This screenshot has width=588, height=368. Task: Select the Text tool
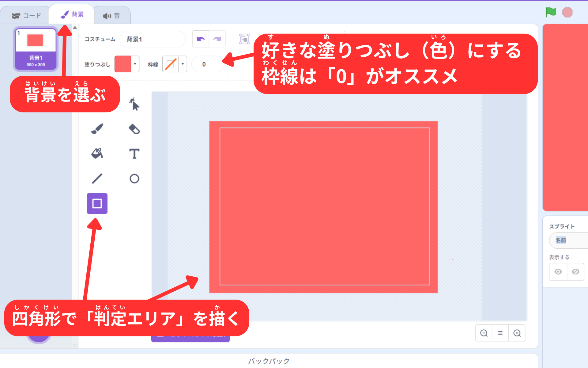click(x=134, y=154)
